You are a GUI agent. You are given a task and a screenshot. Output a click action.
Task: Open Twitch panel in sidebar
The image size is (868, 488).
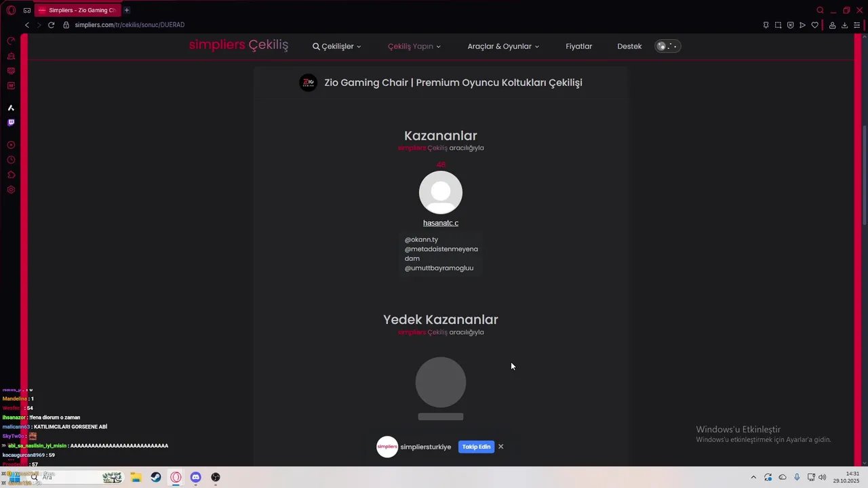[x=11, y=123]
